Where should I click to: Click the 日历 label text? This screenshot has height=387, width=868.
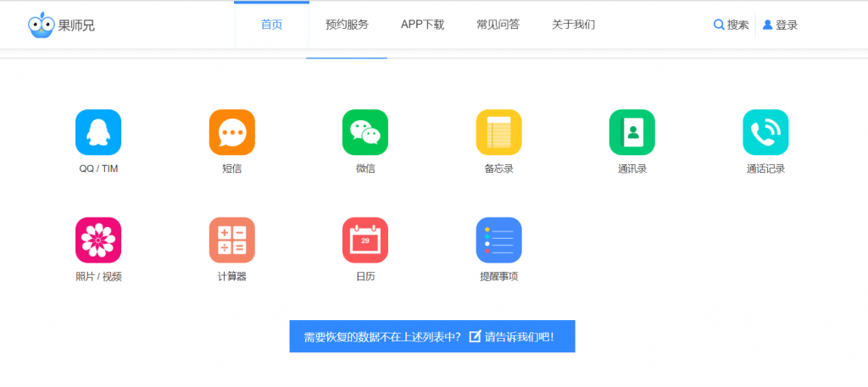(x=365, y=277)
